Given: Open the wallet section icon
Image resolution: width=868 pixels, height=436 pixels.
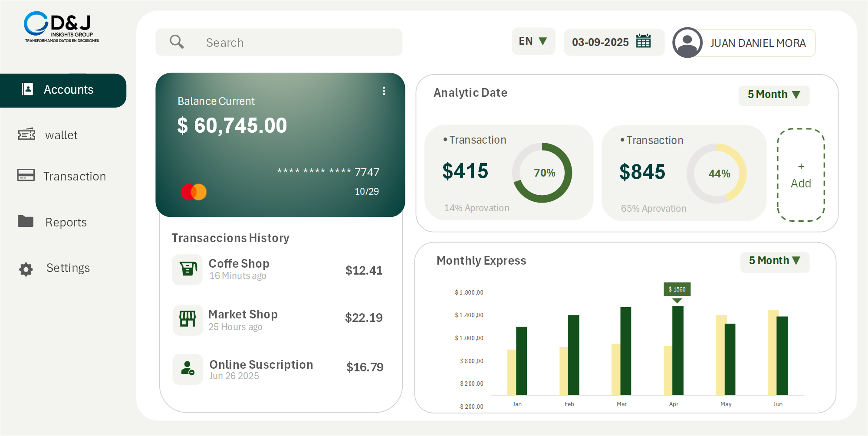Looking at the screenshot, I should tap(26, 135).
